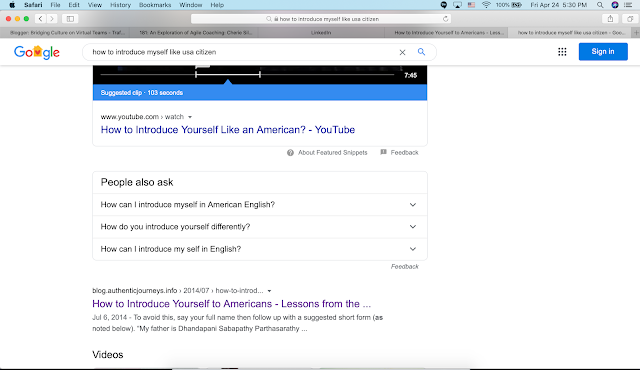
Task: Open the Window menu
Action: [x=191, y=5]
